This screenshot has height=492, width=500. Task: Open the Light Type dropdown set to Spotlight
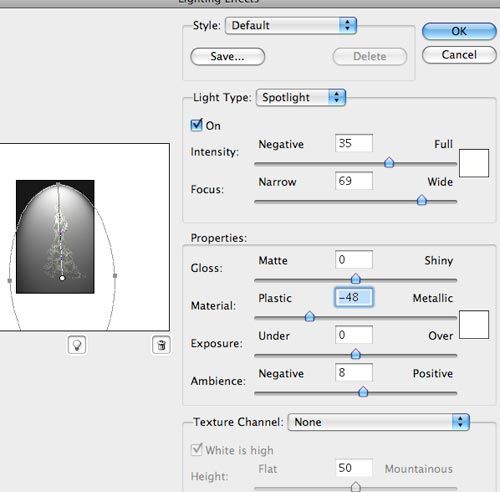301,97
